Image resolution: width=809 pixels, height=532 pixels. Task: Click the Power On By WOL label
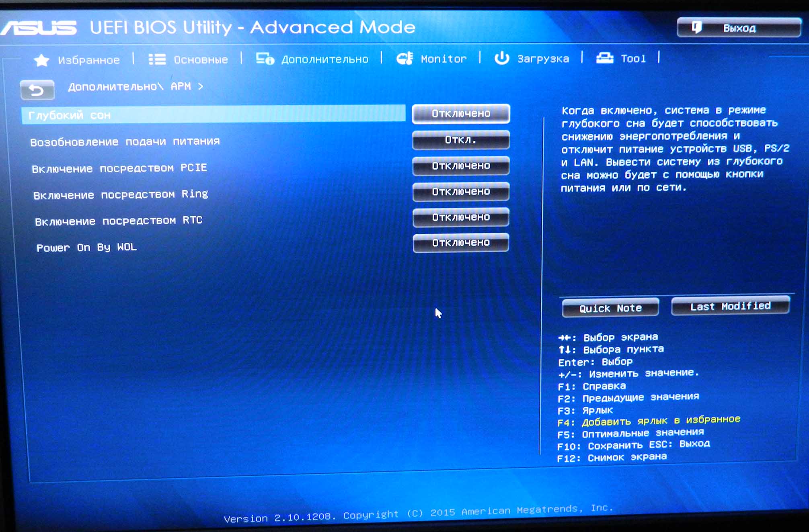tap(86, 247)
